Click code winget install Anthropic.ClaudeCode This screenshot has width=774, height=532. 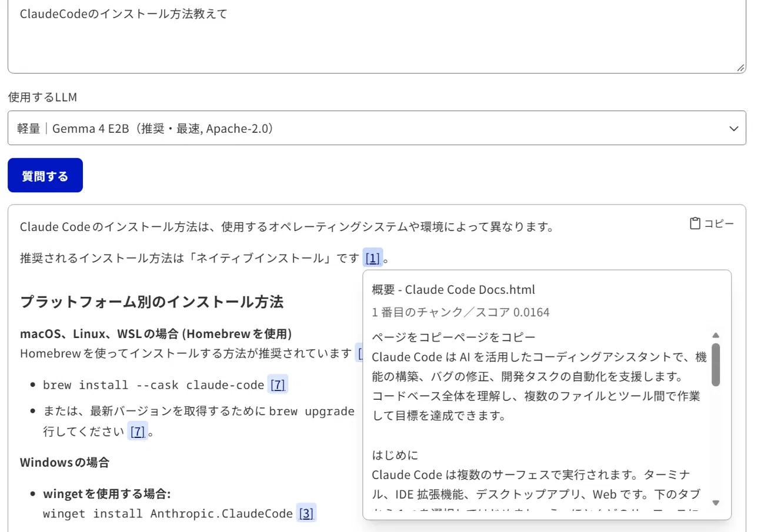point(168,513)
